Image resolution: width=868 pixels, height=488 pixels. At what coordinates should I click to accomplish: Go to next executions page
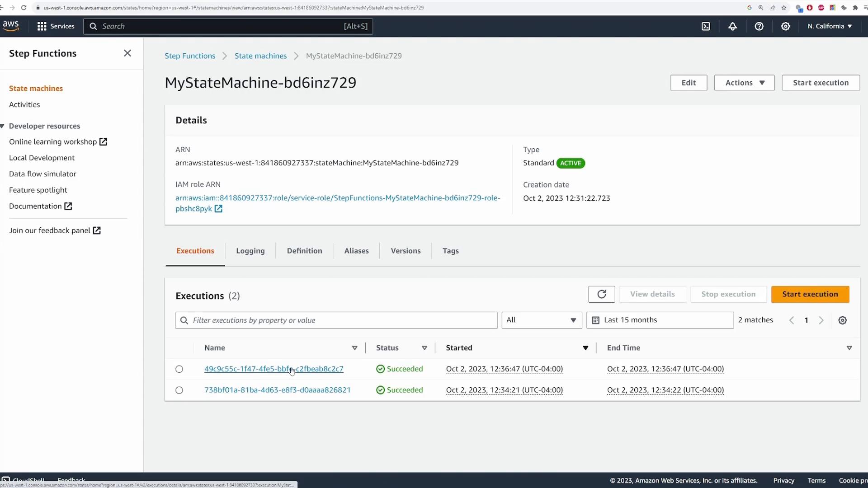(821, 320)
